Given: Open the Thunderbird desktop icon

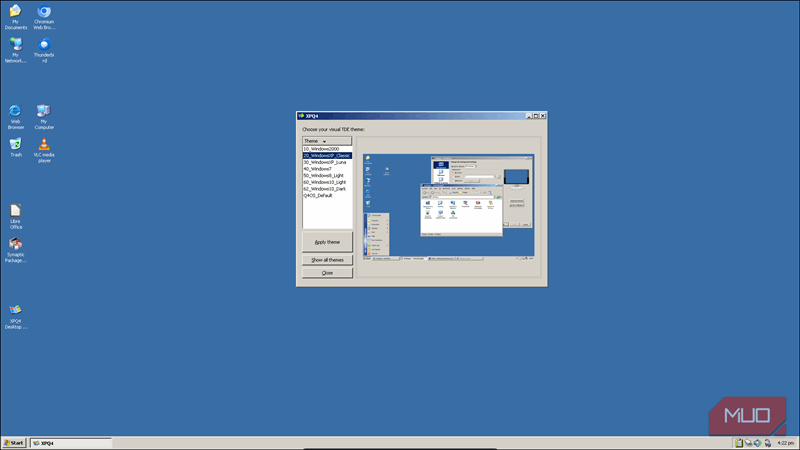Looking at the screenshot, I should point(44,45).
